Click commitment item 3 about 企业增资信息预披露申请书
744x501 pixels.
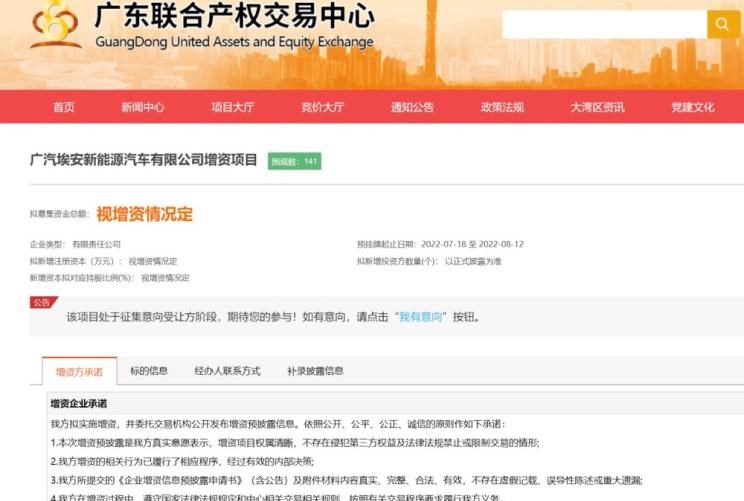pos(346,480)
